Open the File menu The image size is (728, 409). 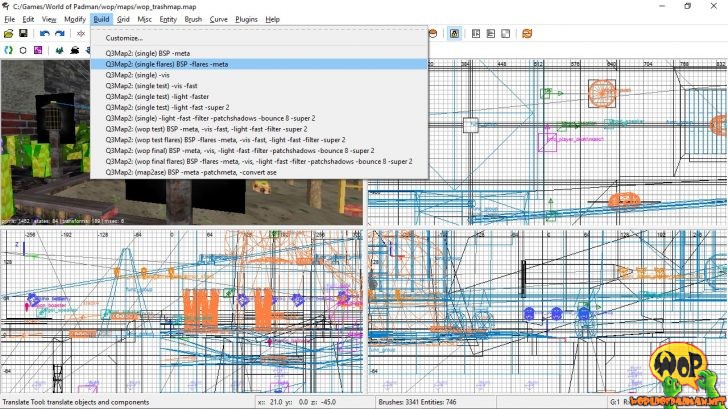pyautogui.click(x=10, y=19)
